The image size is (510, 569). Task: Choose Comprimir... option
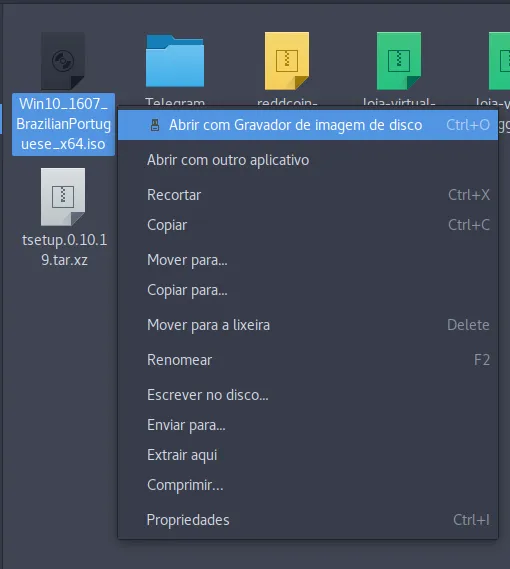(x=308, y=485)
